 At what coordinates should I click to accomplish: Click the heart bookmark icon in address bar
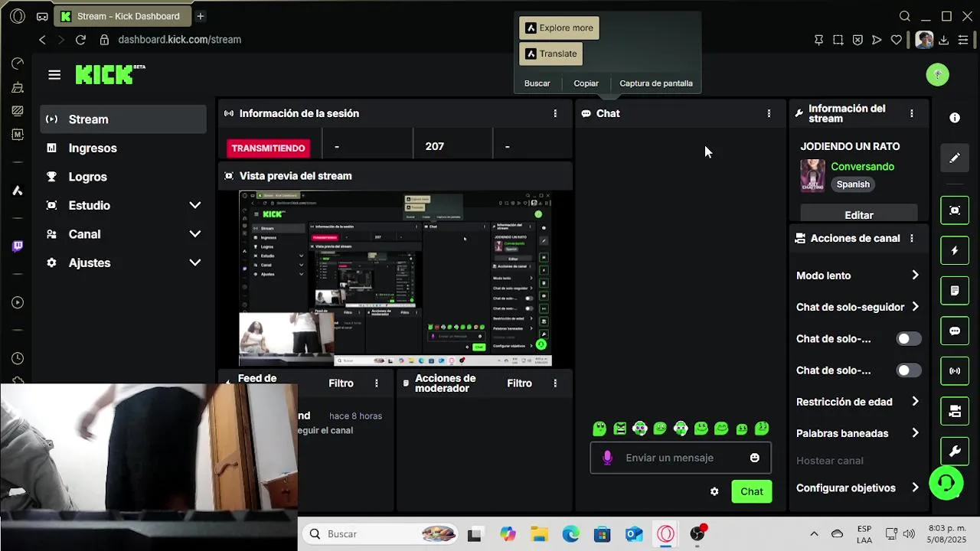[897, 40]
